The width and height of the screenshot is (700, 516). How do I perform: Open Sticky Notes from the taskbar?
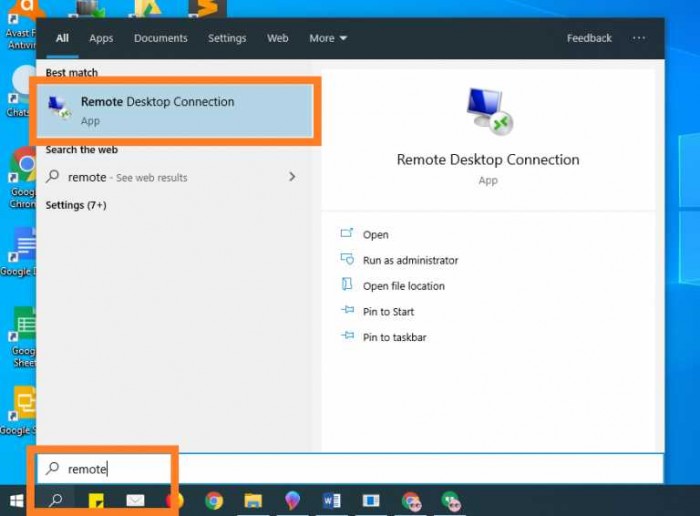pyautogui.click(x=96, y=501)
